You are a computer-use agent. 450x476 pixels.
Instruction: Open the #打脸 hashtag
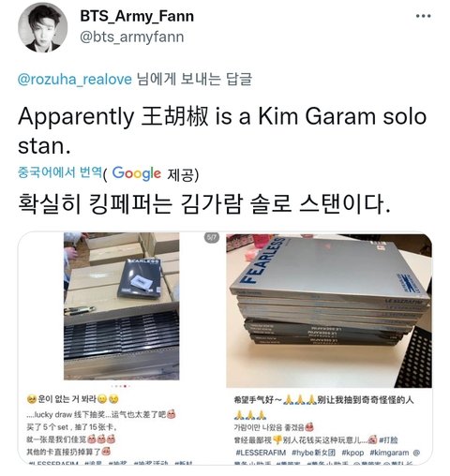tap(388, 439)
